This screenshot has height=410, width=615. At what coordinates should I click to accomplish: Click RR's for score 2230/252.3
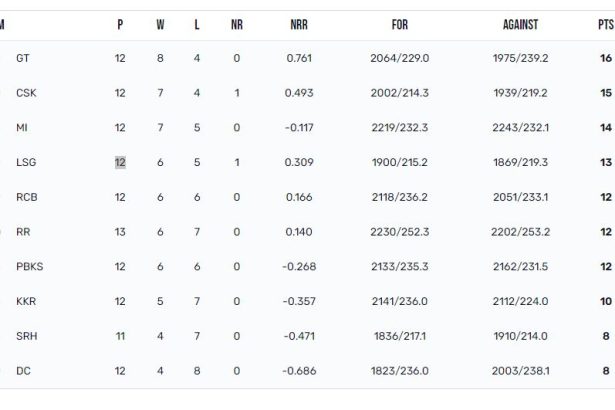pyautogui.click(x=400, y=232)
